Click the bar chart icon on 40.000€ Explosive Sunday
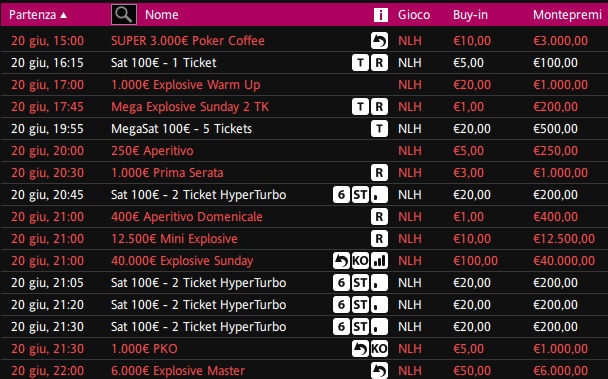 [x=379, y=261]
